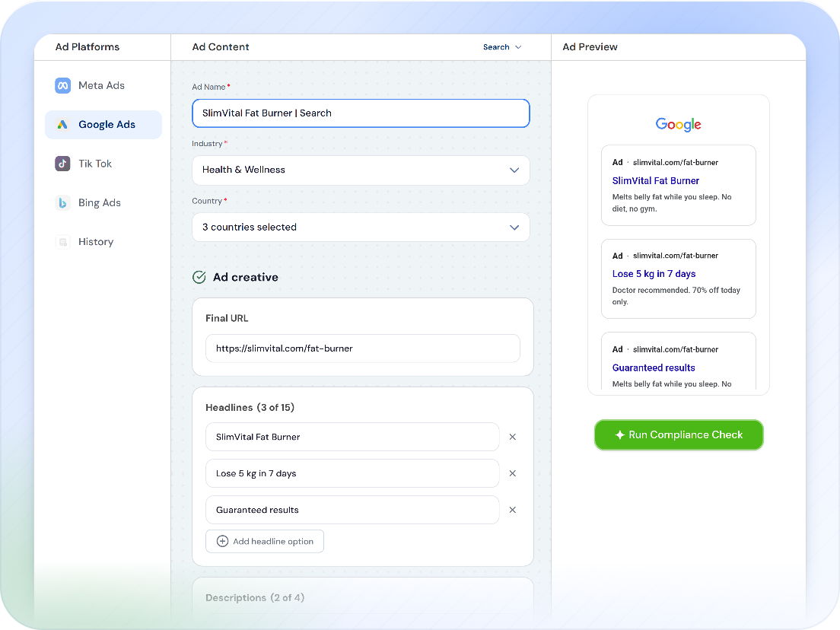
Task: Click the Final URL input field
Action: (x=363, y=348)
